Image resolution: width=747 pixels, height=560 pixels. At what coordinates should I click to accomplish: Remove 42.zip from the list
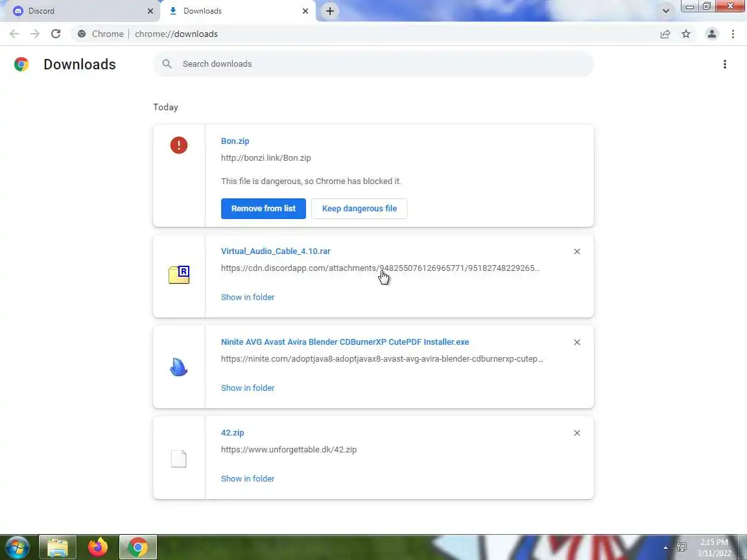click(x=577, y=433)
